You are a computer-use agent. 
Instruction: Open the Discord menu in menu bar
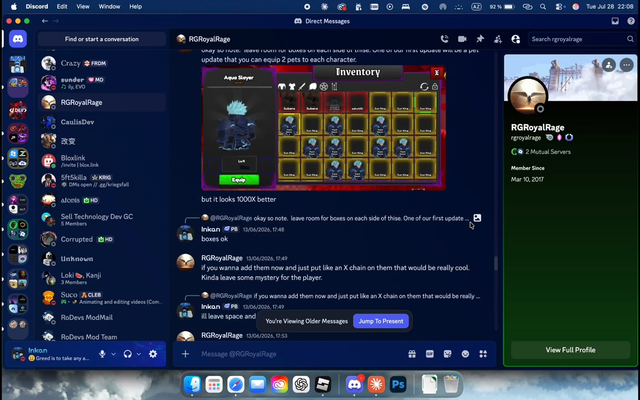click(37, 7)
